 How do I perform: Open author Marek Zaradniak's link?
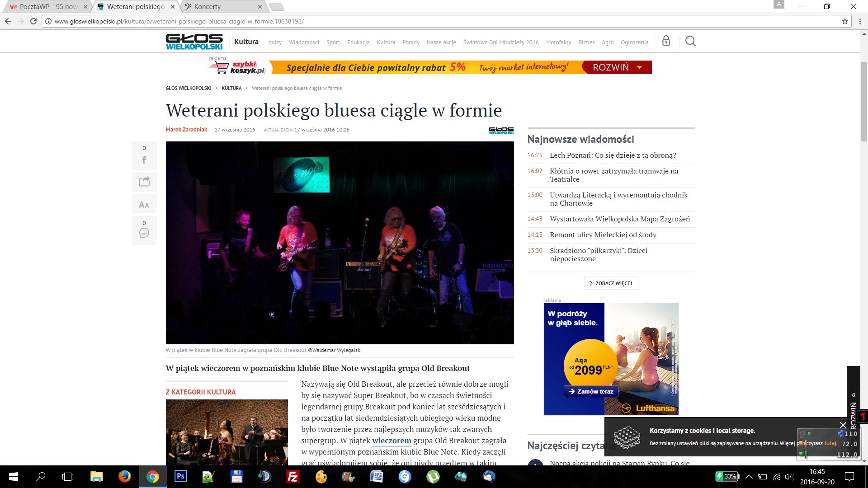point(186,130)
